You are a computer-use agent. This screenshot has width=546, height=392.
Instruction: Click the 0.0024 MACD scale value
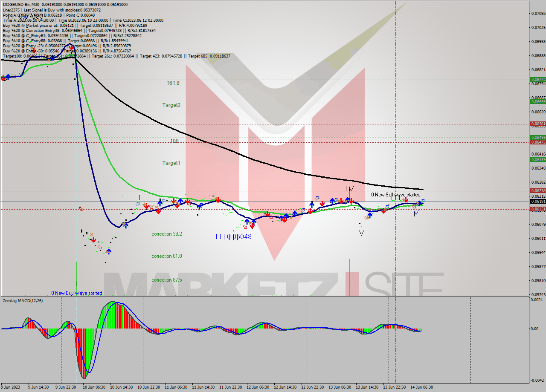coord(537,300)
